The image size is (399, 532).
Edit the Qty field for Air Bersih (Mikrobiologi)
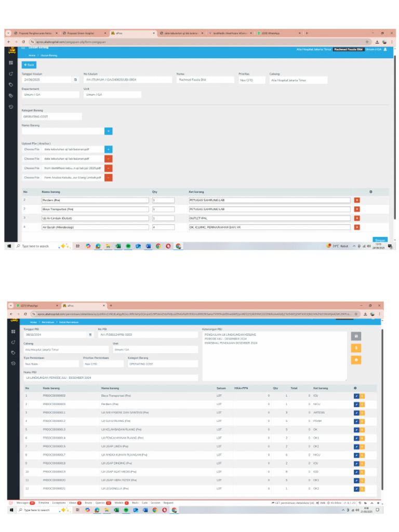[163, 228]
